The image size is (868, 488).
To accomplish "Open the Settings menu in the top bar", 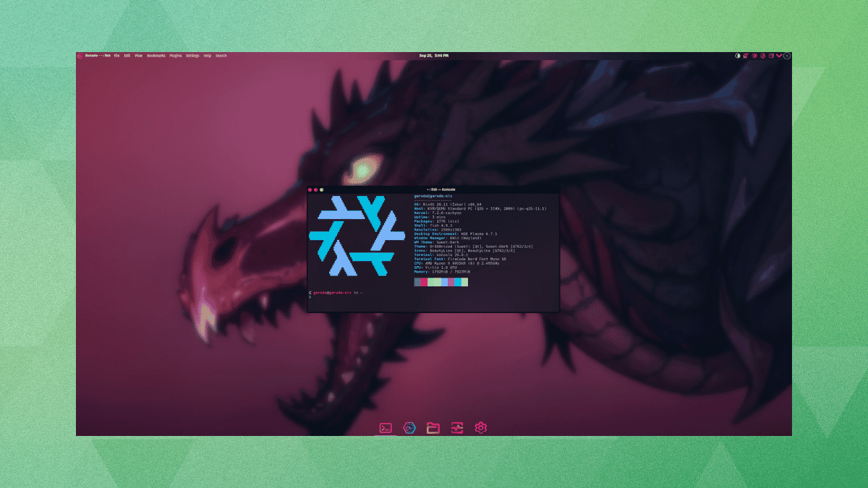I will click(192, 56).
